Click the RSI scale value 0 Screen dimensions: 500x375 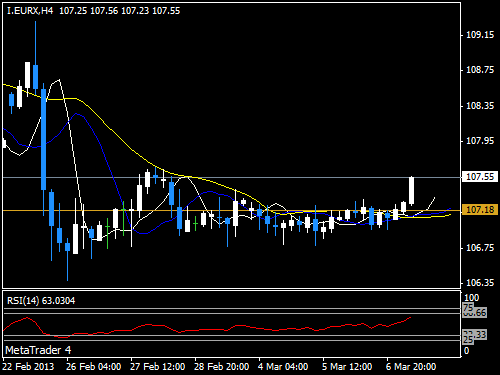click(x=467, y=351)
